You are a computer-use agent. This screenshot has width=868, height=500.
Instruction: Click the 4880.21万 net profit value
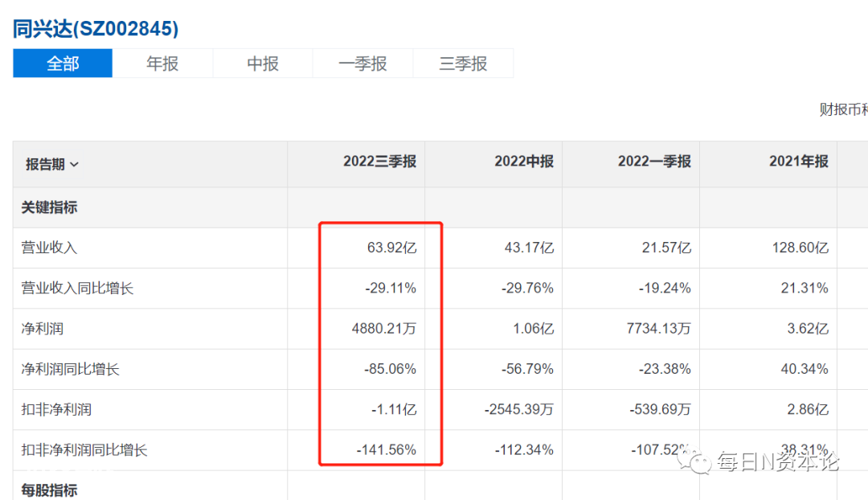384,328
